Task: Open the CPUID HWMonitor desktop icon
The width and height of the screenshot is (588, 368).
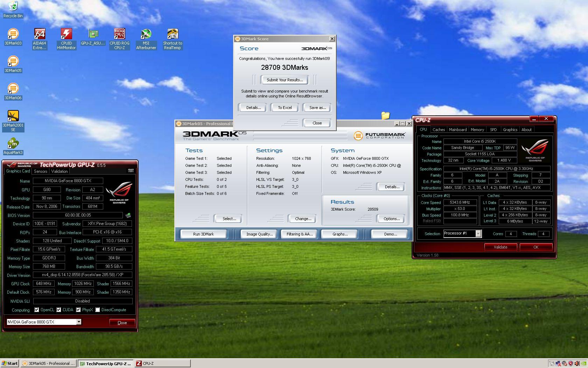Action: 66,39
